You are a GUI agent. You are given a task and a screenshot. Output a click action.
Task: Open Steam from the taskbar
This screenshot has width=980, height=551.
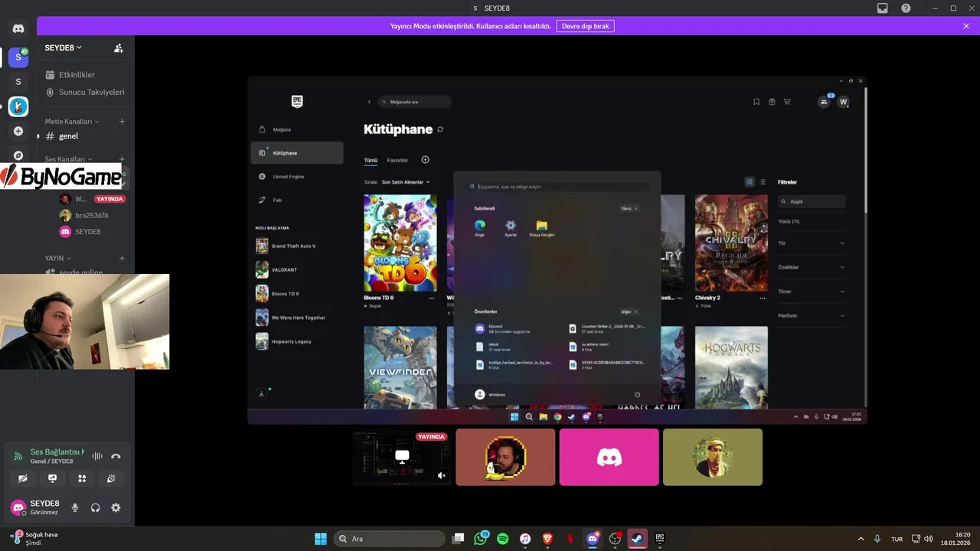click(x=637, y=539)
